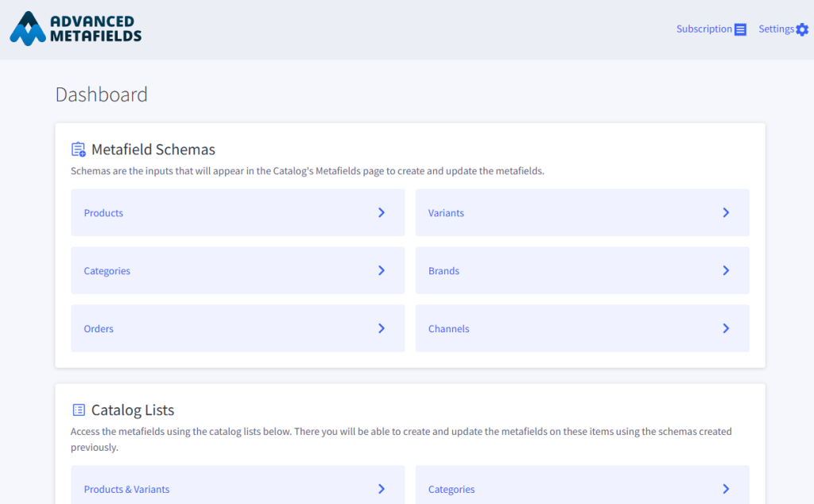Image resolution: width=814 pixels, height=504 pixels.
Task: Open the Categories schema card
Action: coord(238,270)
